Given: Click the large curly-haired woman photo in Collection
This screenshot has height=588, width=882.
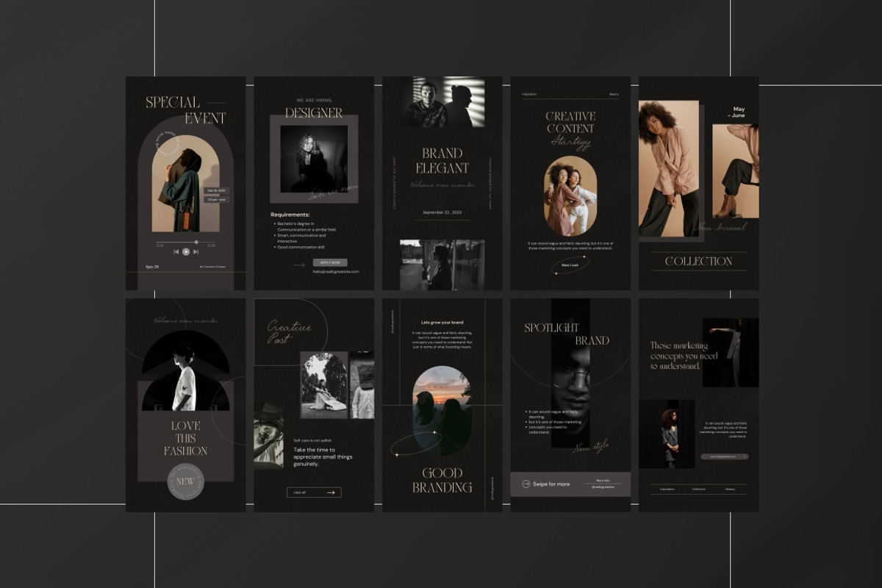Looking at the screenshot, I should (x=669, y=169).
